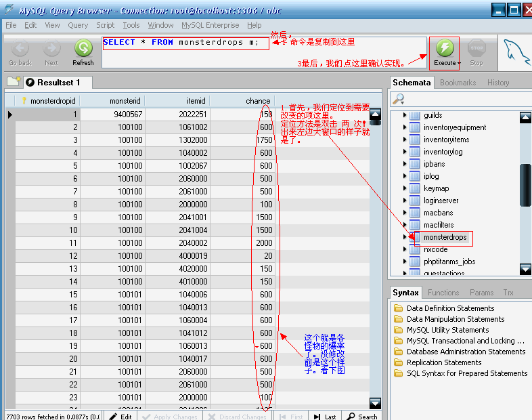Switch to the History tab

[x=498, y=83]
